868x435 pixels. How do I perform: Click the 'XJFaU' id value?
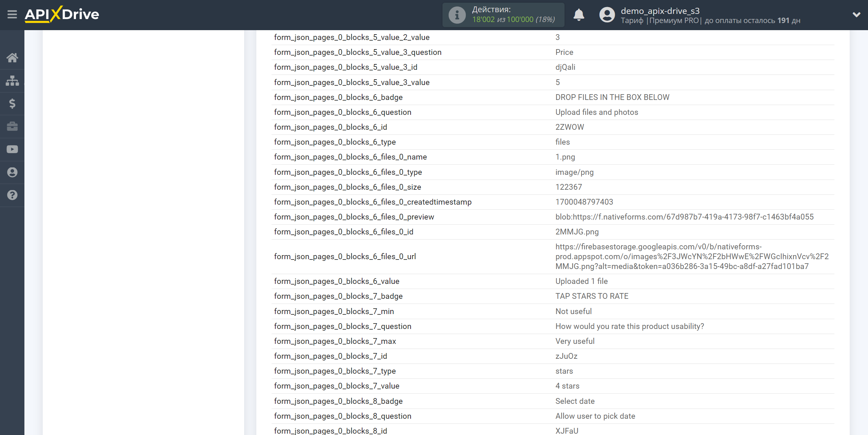567,431
